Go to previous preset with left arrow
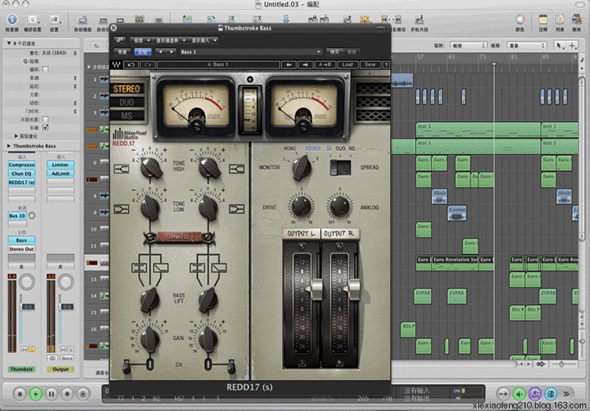This screenshot has height=411, width=590. click(289, 65)
